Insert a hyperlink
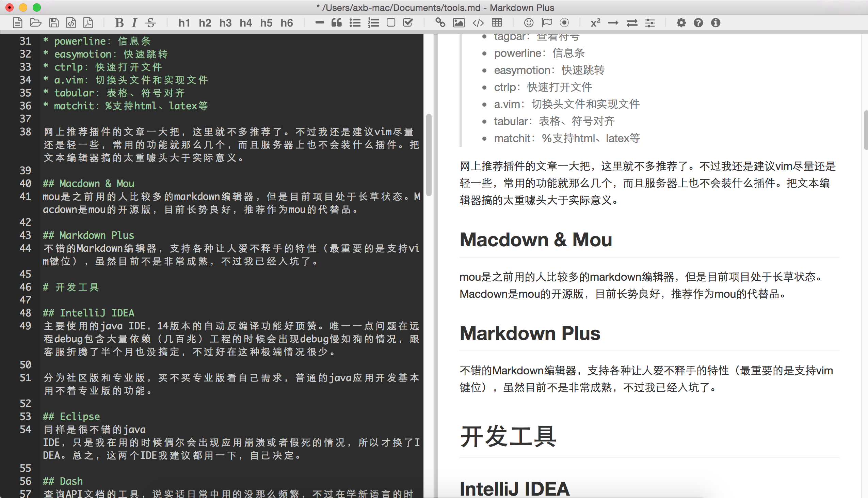Screen dimensions: 868x498 (x=440, y=23)
